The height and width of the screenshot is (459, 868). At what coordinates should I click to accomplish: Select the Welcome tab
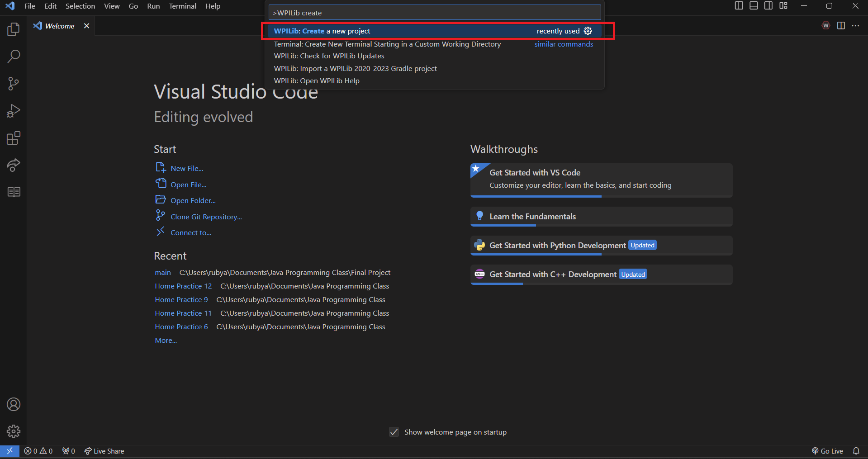click(61, 26)
